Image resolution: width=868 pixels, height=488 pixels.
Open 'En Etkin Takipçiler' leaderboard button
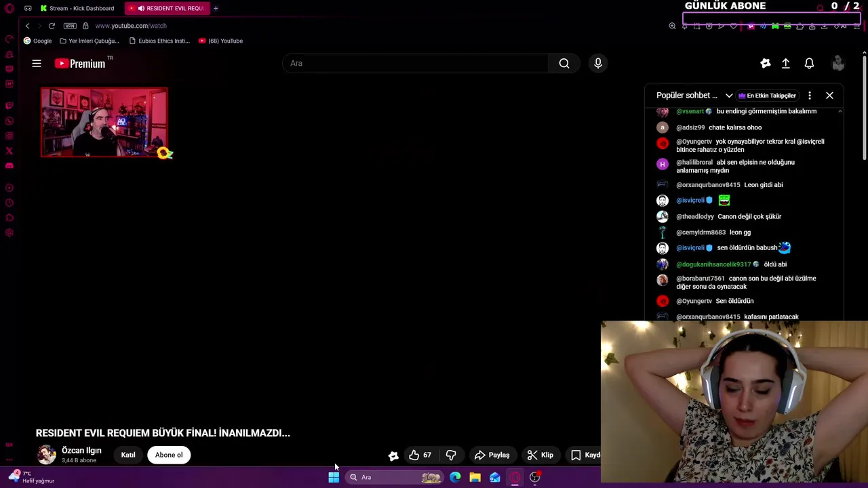click(767, 96)
